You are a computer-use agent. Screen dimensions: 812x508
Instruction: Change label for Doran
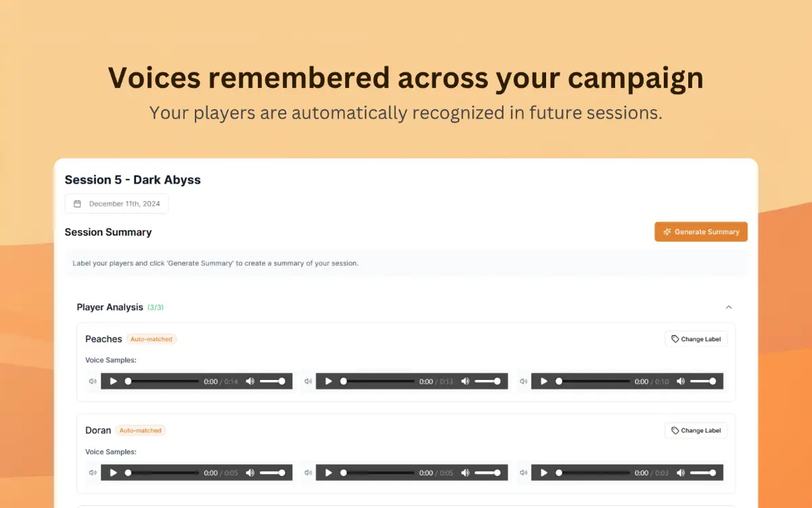click(x=696, y=430)
